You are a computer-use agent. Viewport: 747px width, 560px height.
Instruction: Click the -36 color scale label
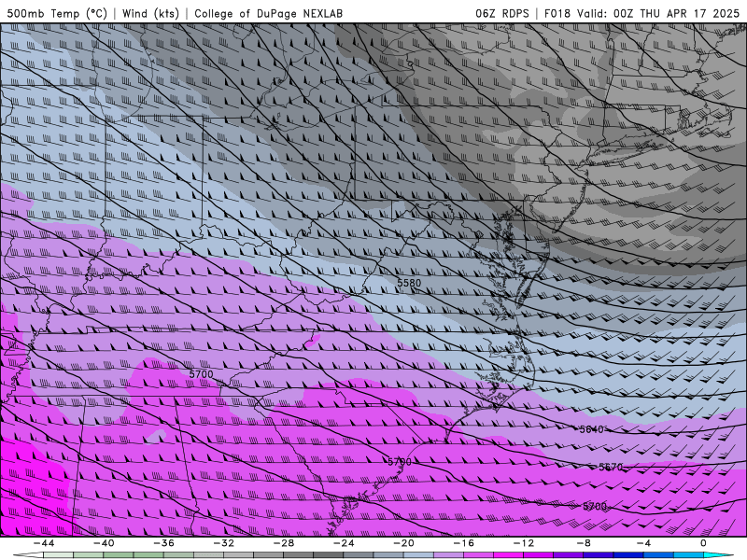(x=164, y=543)
